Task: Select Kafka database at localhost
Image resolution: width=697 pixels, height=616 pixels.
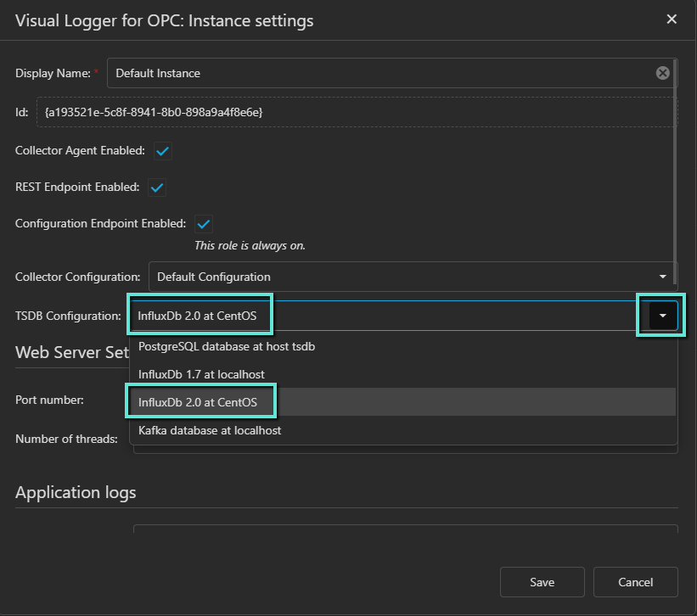Action: [x=210, y=430]
